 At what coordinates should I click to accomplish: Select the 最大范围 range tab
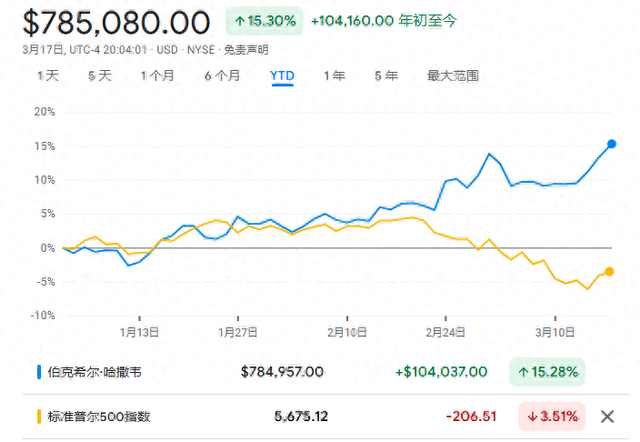click(453, 75)
